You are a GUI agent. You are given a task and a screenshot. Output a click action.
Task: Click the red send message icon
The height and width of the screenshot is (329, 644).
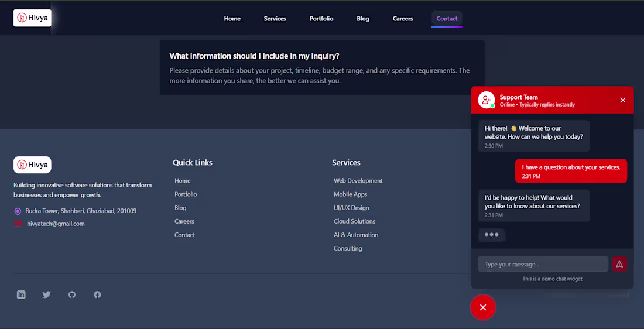(x=619, y=263)
